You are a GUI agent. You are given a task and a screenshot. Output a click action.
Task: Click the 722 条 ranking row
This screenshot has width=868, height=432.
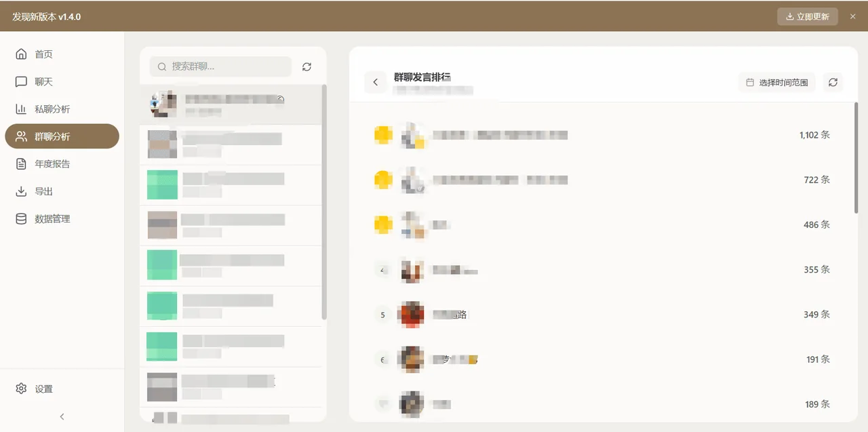[602, 180]
